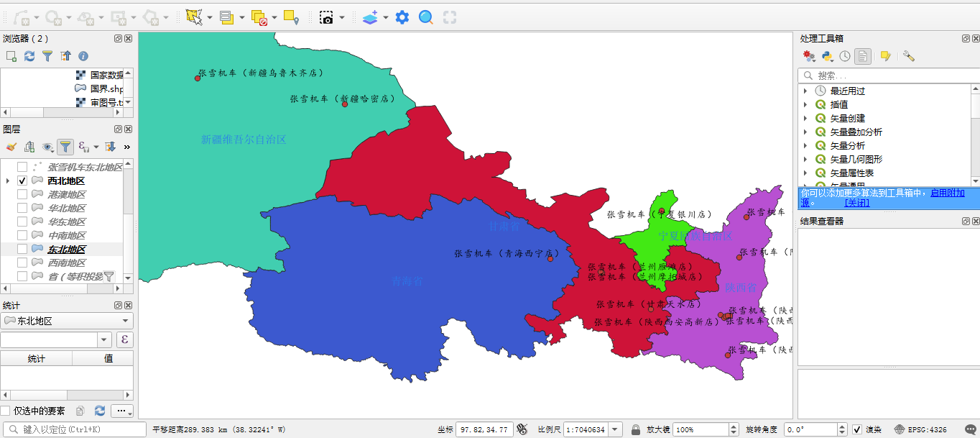Expand the 西北地区 layer legend
The image size is (980, 438).
pos(8,181)
